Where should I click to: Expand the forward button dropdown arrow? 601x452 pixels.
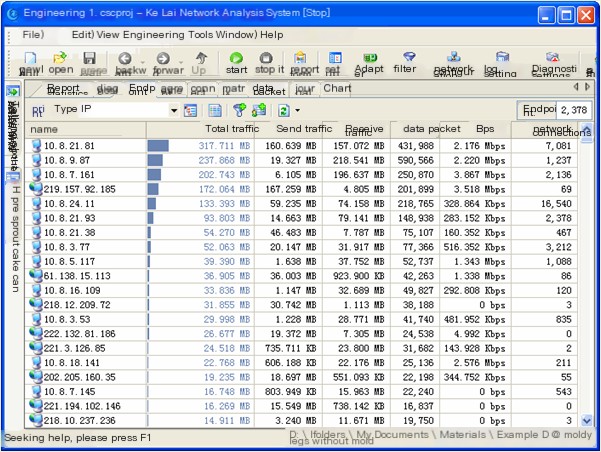tap(181, 62)
